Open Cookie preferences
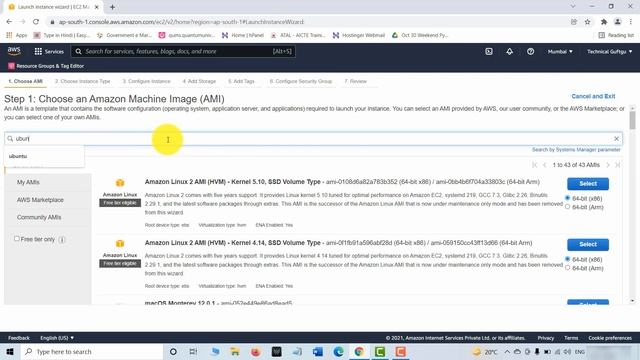Screen dimensions: 640x360 [x=610, y=338]
